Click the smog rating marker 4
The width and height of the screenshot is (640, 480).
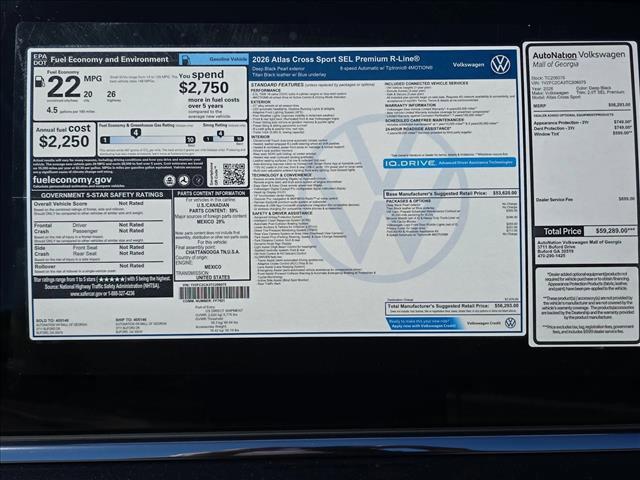click(x=220, y=134)
